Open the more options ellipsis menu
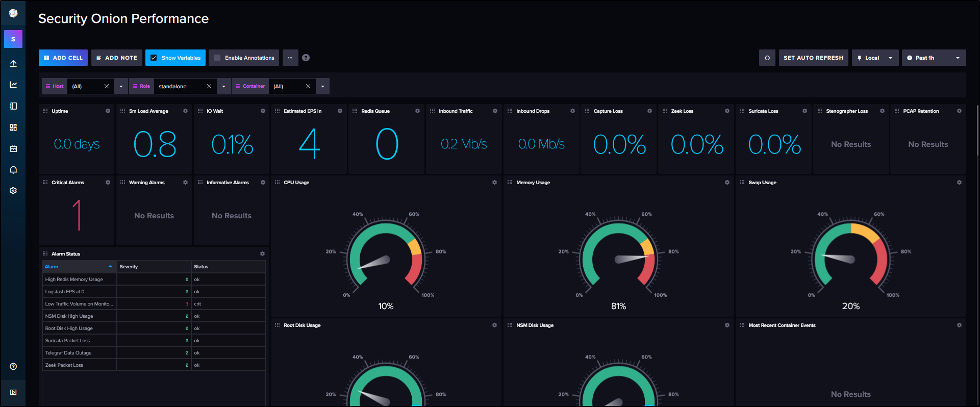Image resolution: width=980 pixels, height=407 pixels. [290, 58]
